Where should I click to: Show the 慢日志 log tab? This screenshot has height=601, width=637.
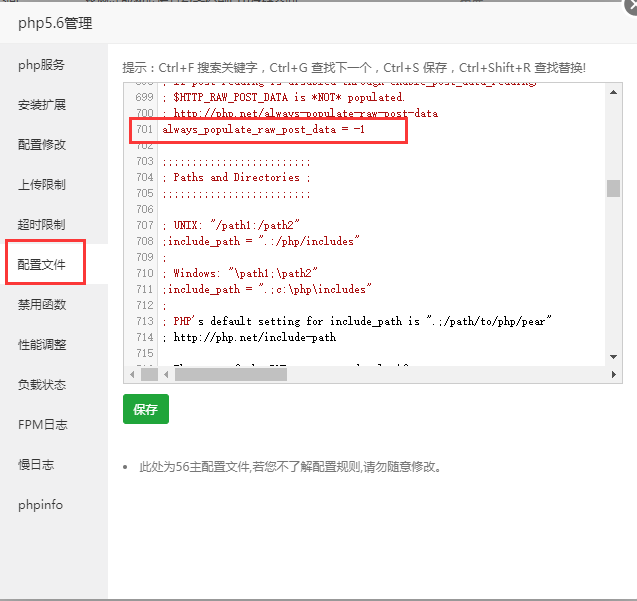[36, 465]
